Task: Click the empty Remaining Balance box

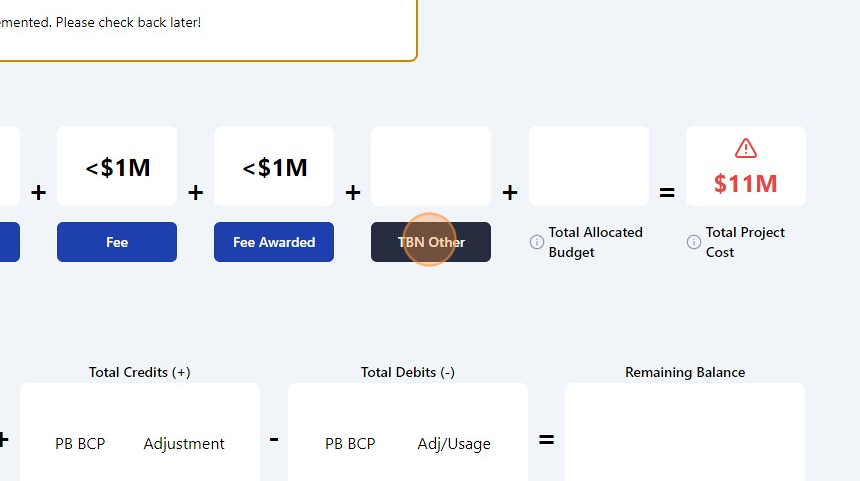Action: tap(685, 435)
